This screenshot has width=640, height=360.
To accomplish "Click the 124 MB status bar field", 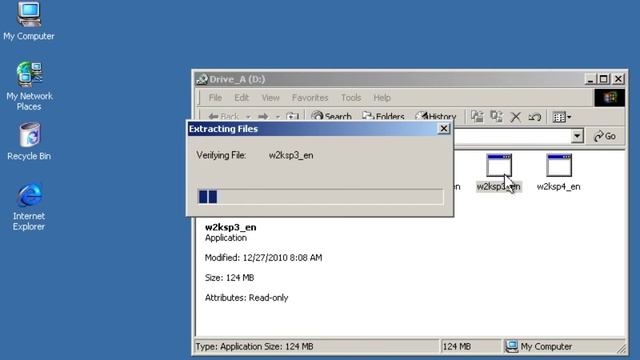I will tap(471, 347).
